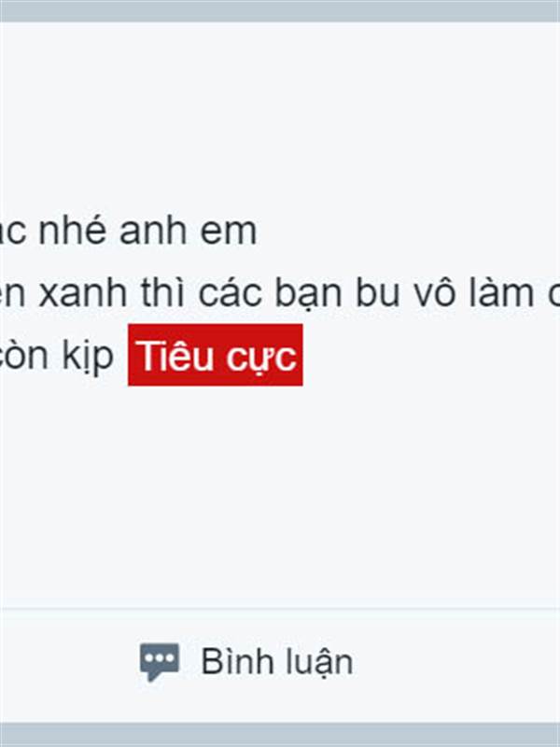
Task: Select the red Tiêu cực sentiment tag
Action: tap(216, 355)
